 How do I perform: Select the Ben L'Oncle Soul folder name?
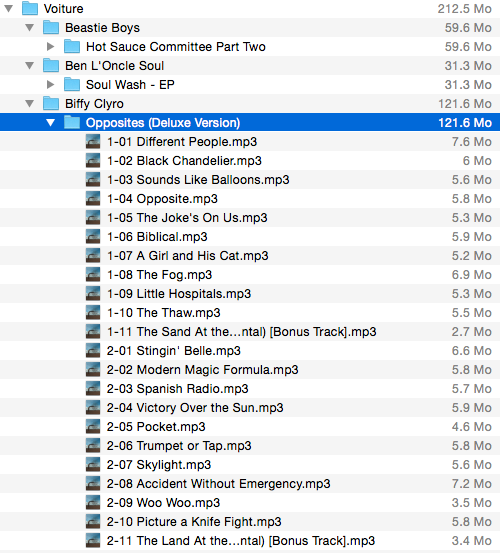(x=115, y=66)
